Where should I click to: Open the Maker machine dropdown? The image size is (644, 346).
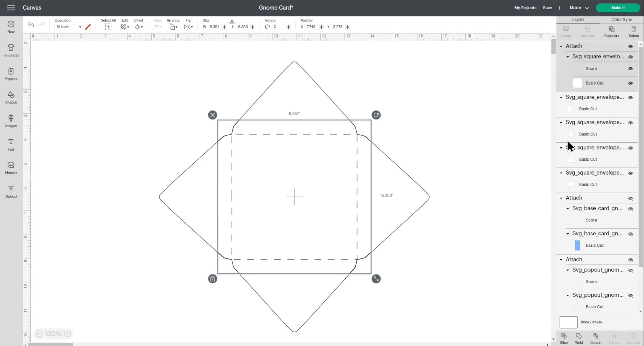point(579,8)
